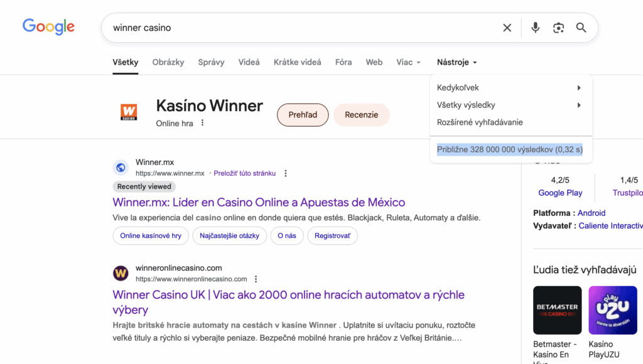
Task: Open Google Lens image search icon
Action: [558, 28]
